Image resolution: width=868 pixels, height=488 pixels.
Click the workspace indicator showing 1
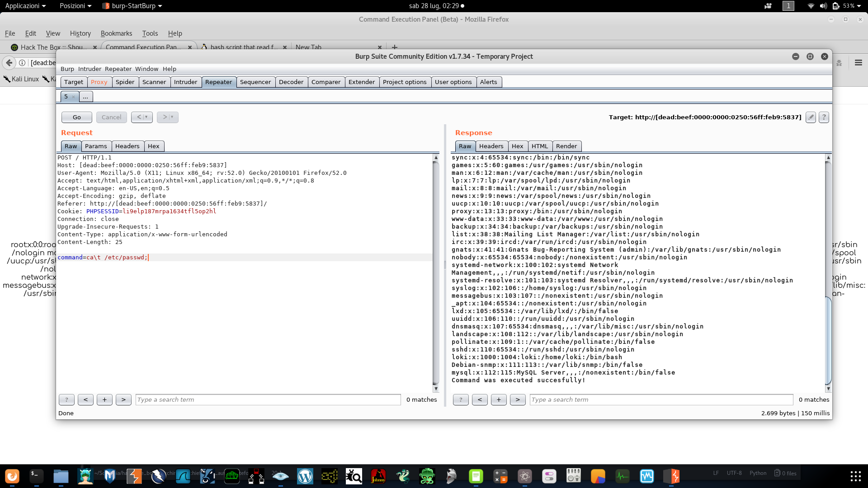tap(788, 6)
